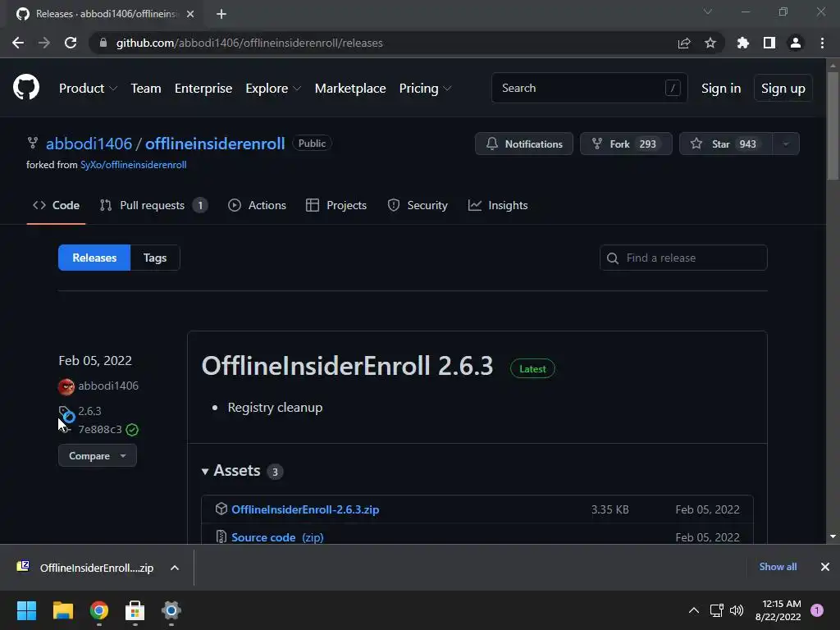Switch to the Security tab

(418, 205)
